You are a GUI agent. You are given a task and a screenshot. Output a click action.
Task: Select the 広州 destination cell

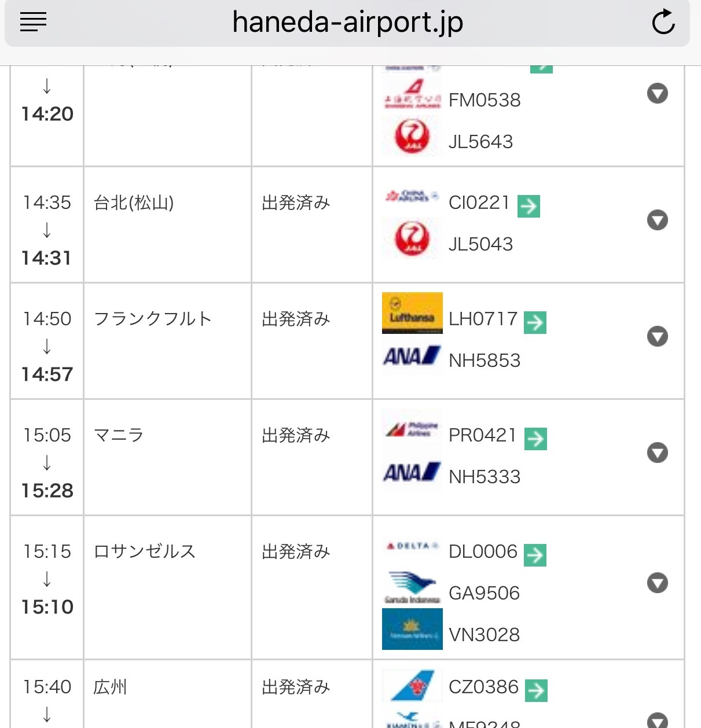167,694
